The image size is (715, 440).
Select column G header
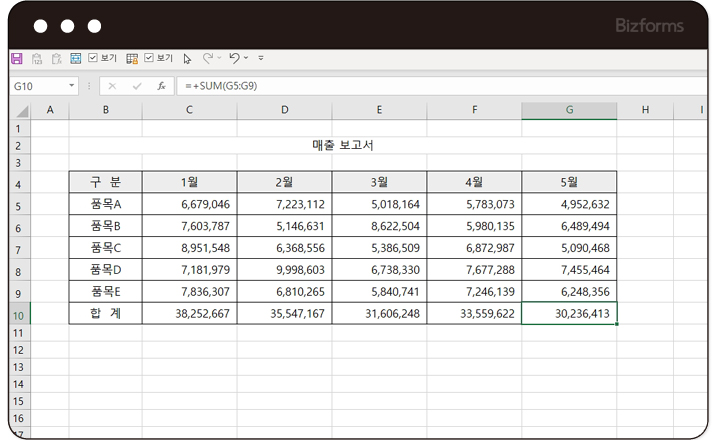coord(569,109)
